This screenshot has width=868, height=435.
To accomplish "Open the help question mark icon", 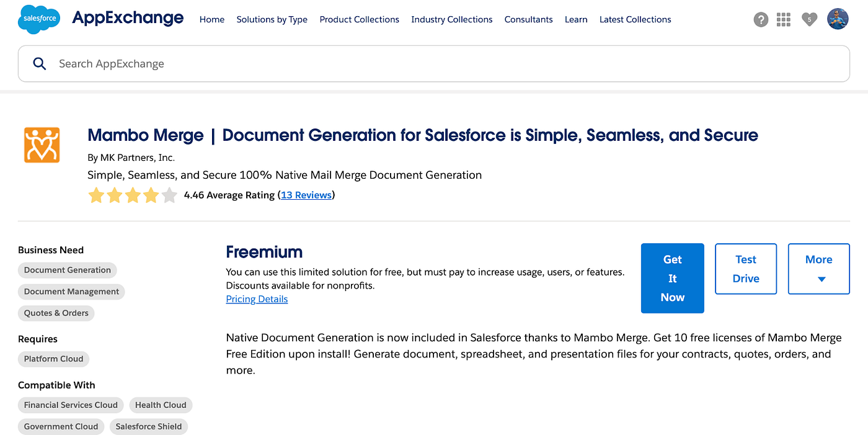I will [x=761, y=20].
